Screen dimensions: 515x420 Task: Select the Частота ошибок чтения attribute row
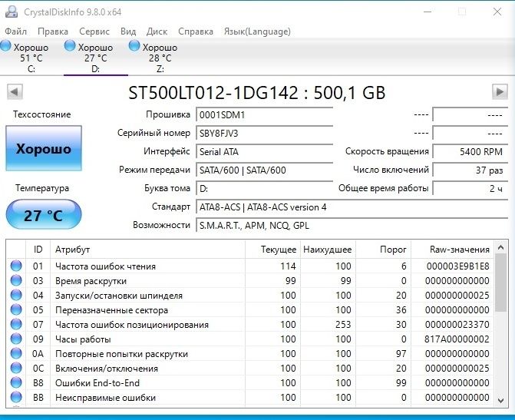coord(250,266)
